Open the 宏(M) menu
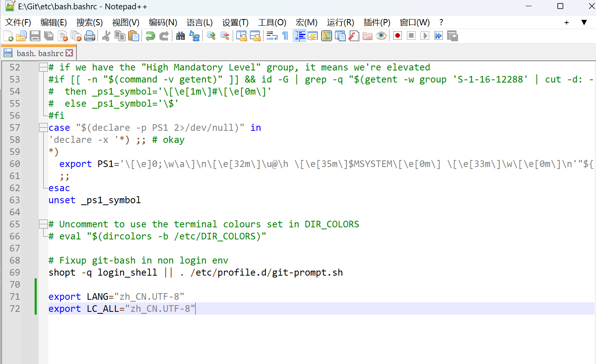Image resolution: width=596 pixels, height=364 pixels. pos(306,23)
